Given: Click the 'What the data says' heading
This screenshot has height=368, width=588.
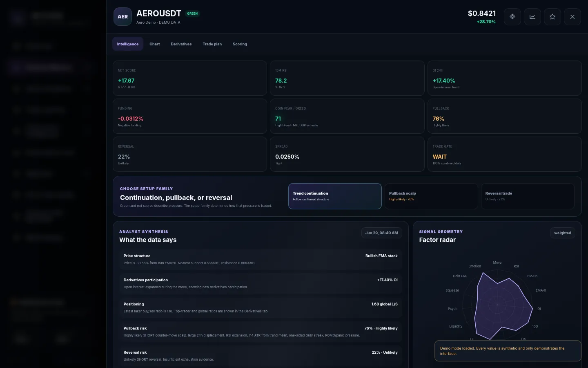Looking at the screenshot, I should [148, 240].
